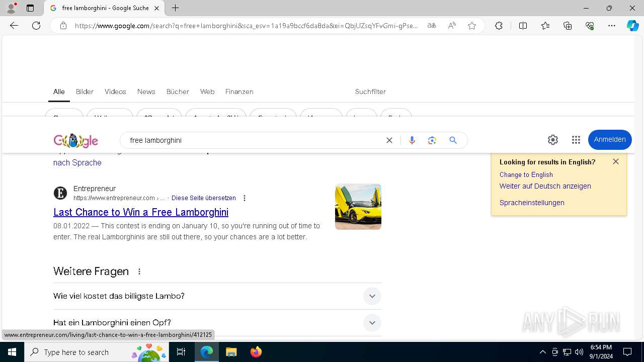Open Task View on taskbar
Viewport: 644px width, 362px height.
pos(181,352)
